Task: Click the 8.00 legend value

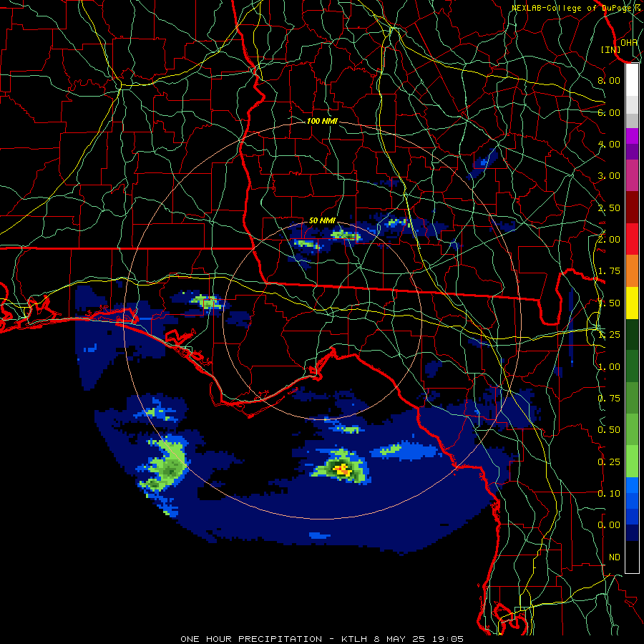Action: point(609,80)
